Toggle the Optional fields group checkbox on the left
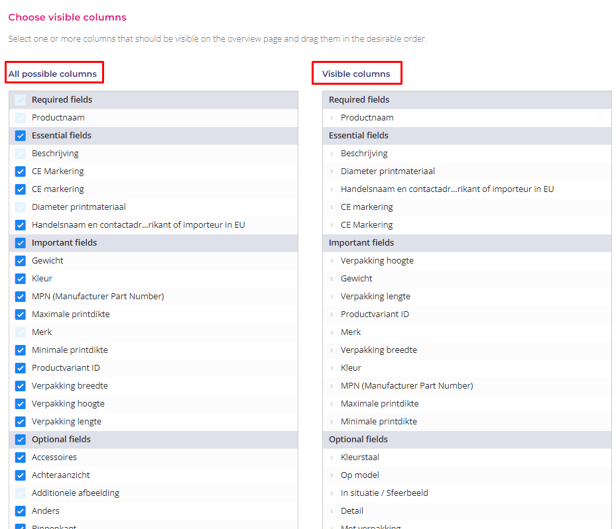This screenshot has width=616, height=529. (x=20, y=439)
